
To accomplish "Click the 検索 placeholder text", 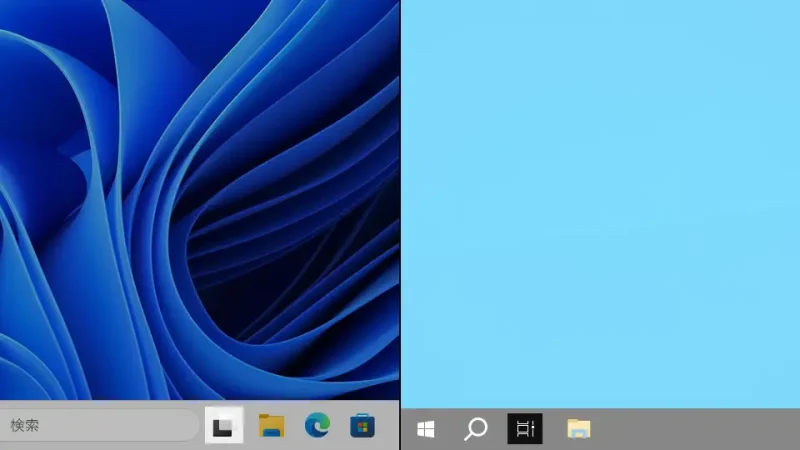I will click(25, 426).
